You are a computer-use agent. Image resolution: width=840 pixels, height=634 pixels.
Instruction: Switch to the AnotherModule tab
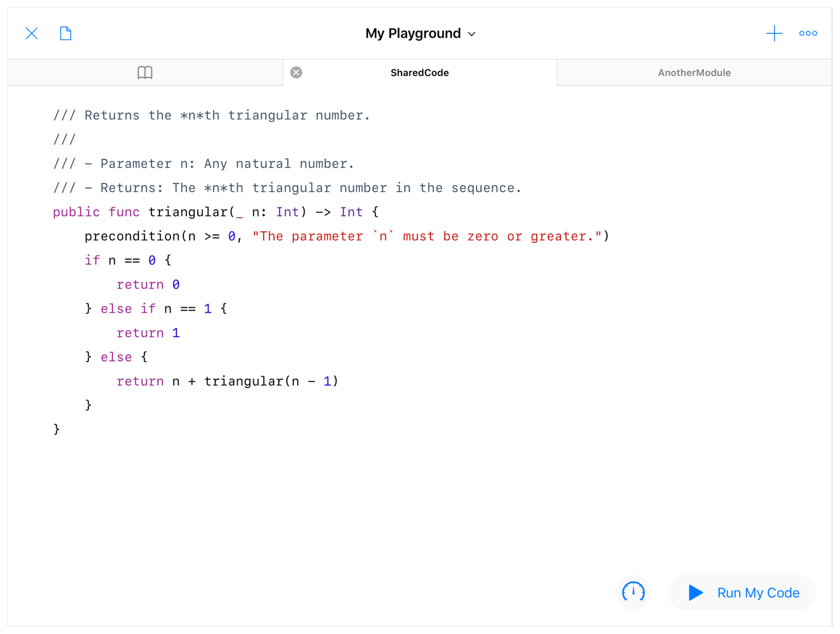point(694,73)
